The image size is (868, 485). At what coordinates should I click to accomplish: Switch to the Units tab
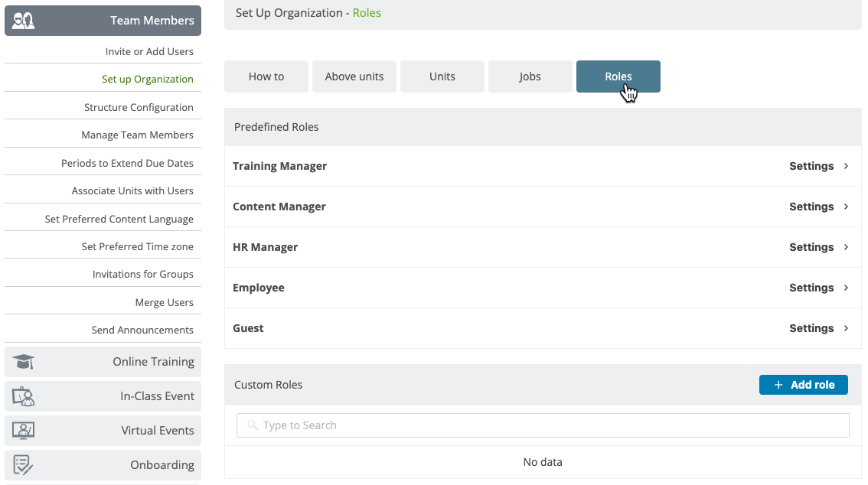coord(442,76)
